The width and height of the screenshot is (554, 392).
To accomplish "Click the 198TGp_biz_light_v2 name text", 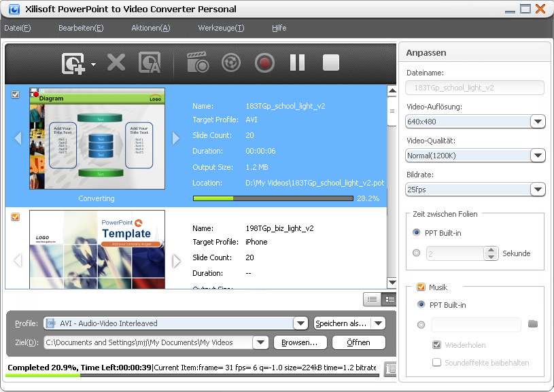I will tap(279, 228).
